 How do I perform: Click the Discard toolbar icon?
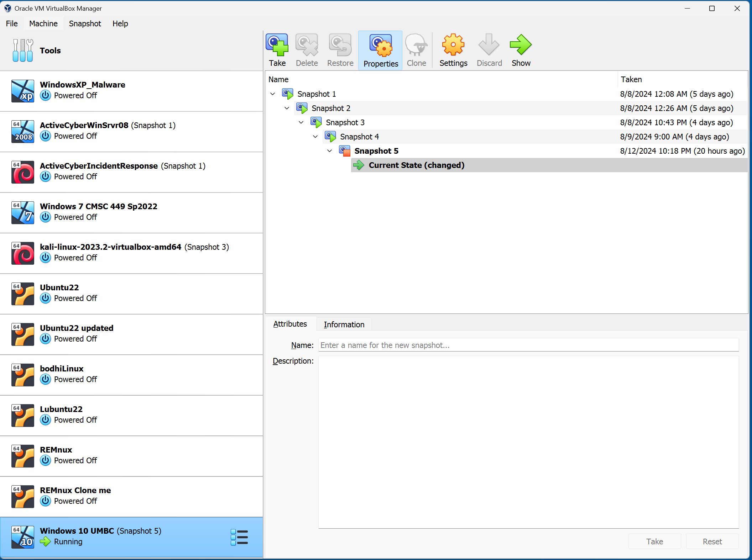coord(489,45)
